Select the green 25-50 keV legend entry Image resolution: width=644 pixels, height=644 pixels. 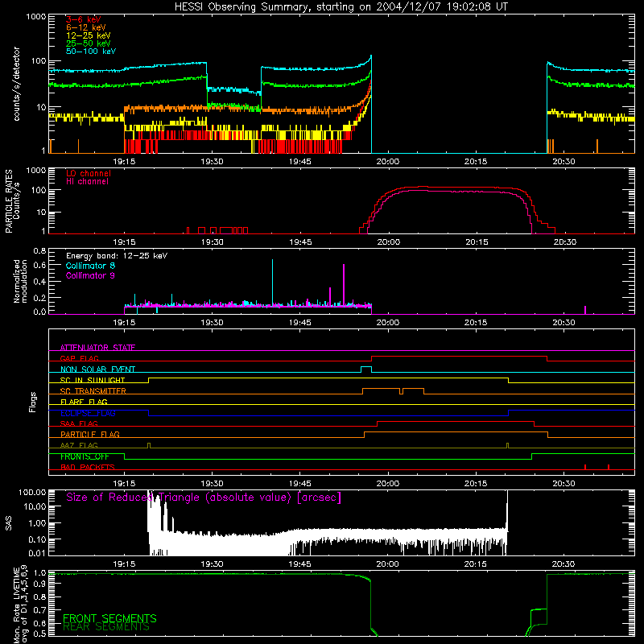[89, 43]
